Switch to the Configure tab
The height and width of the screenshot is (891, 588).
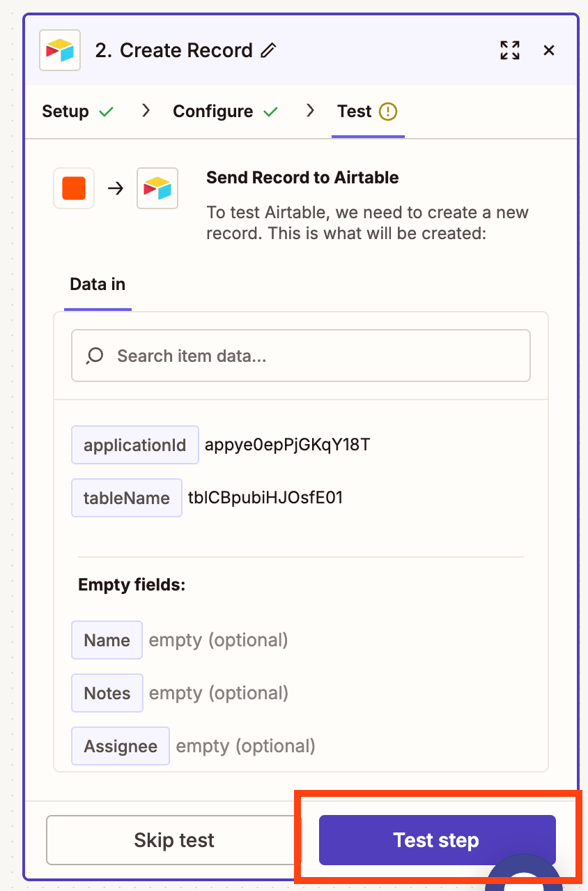(x=212, y=110)
